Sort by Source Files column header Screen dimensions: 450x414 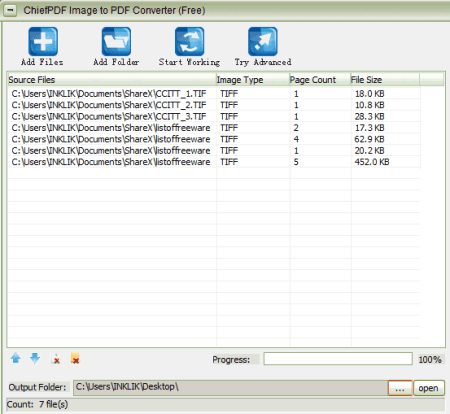pyautogui.click(x=112, y=80)
